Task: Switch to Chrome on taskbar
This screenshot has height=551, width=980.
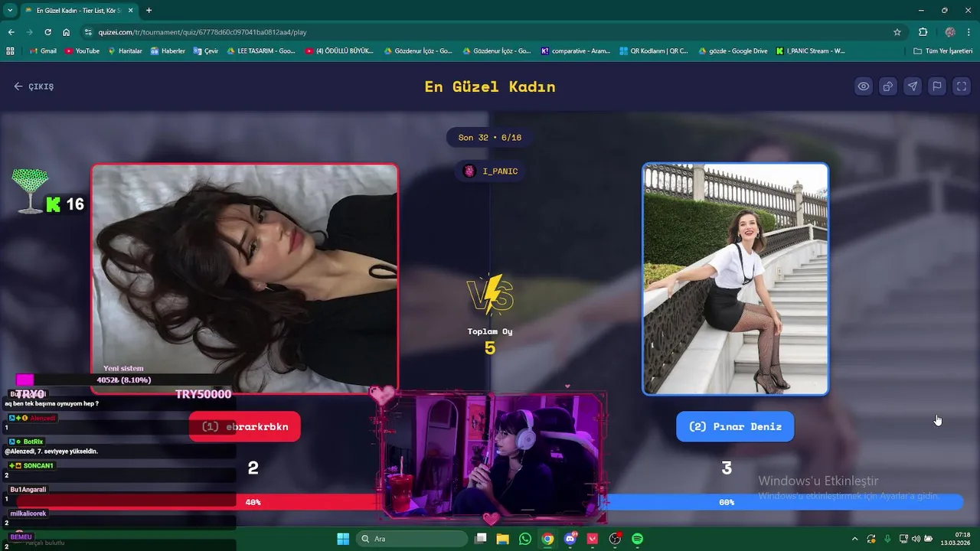Action: coord(547,539)
